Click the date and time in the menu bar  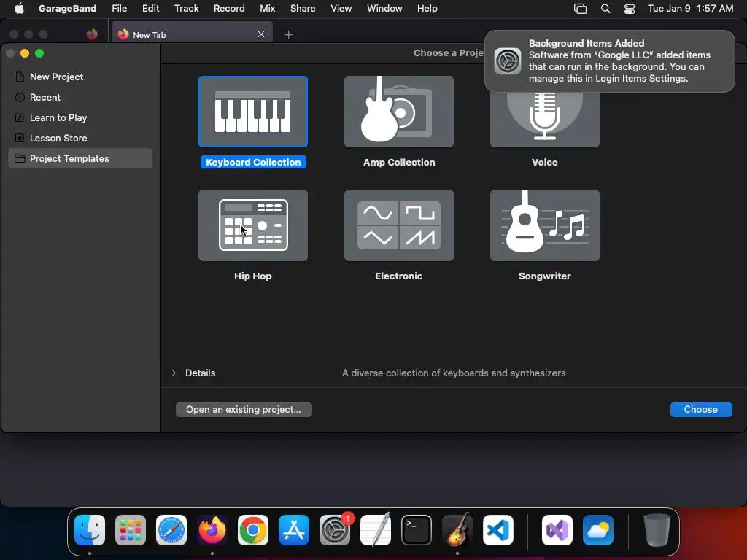[x=690, y=9]
